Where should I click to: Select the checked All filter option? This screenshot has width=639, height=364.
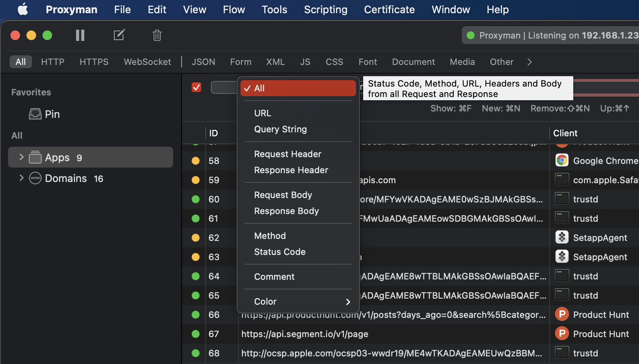tap(298, 88)
